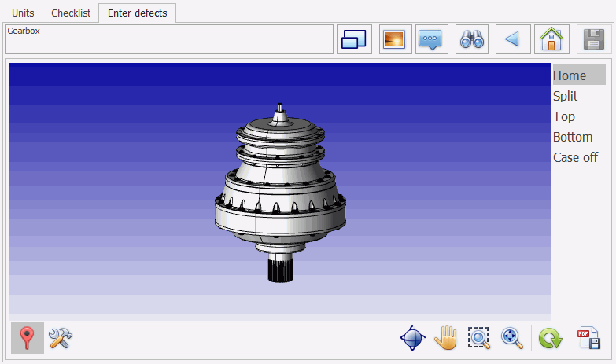Click the floppy disk save icon

point(594,39)
